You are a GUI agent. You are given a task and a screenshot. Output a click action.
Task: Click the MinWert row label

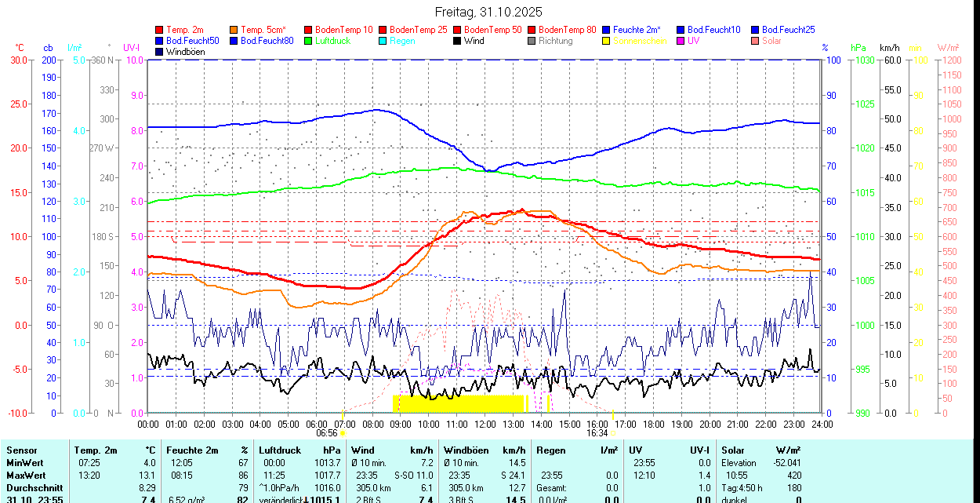(x=25, y=463)
